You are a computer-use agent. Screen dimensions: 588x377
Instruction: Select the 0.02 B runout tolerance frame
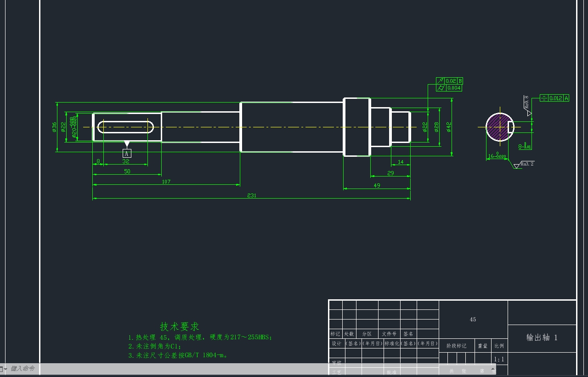click(x=449, y=81)
